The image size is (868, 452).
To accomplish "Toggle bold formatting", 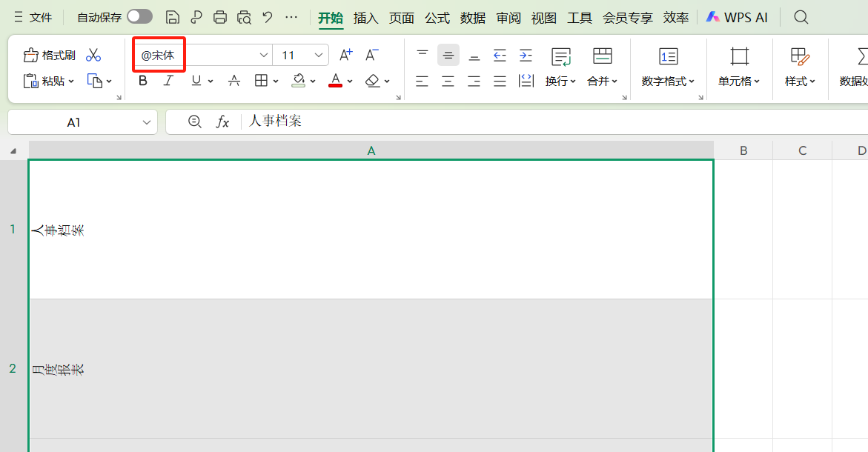I will [143, 81].
